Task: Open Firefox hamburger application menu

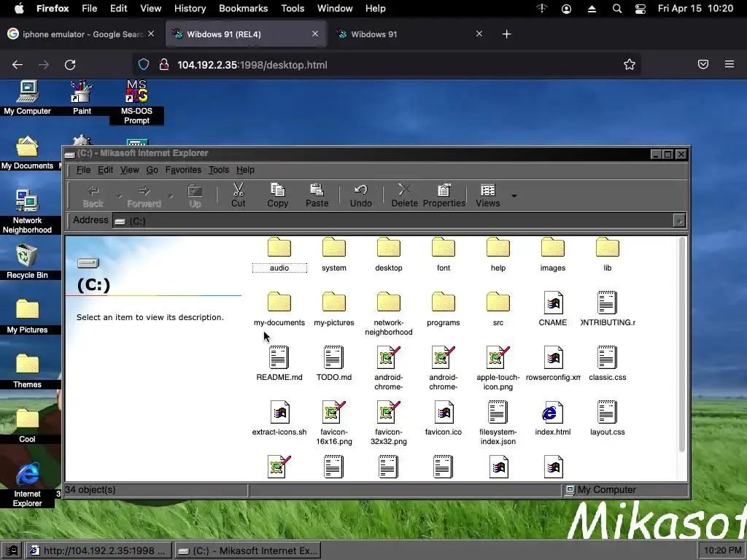Action: pyautogui.click(x=729, y=64)
